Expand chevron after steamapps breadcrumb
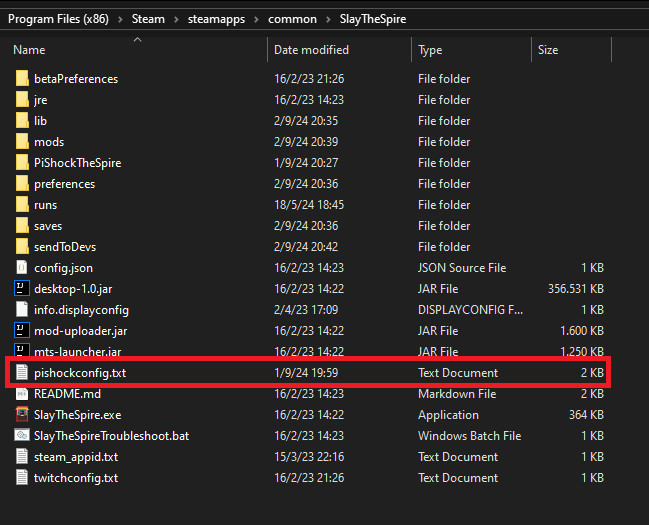The height and width of the screenshot is (525, 649). coord(257,19)
